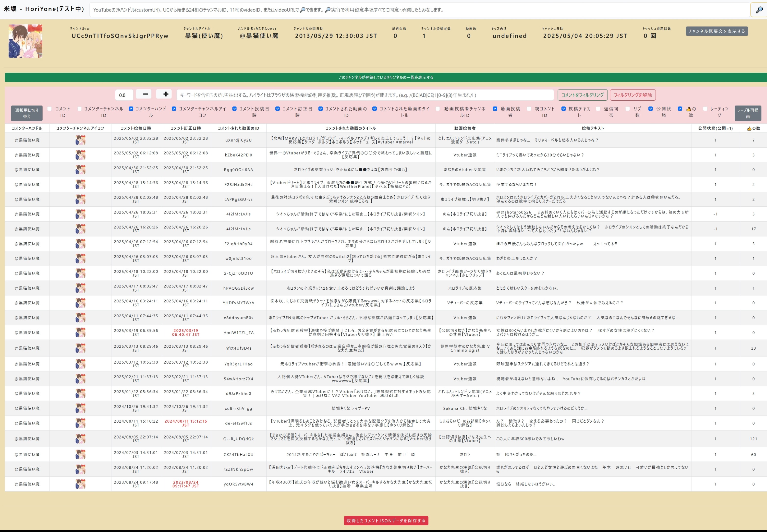
Task: Click コメントをフィルタリング button
Action: click(x=582, y=95)
